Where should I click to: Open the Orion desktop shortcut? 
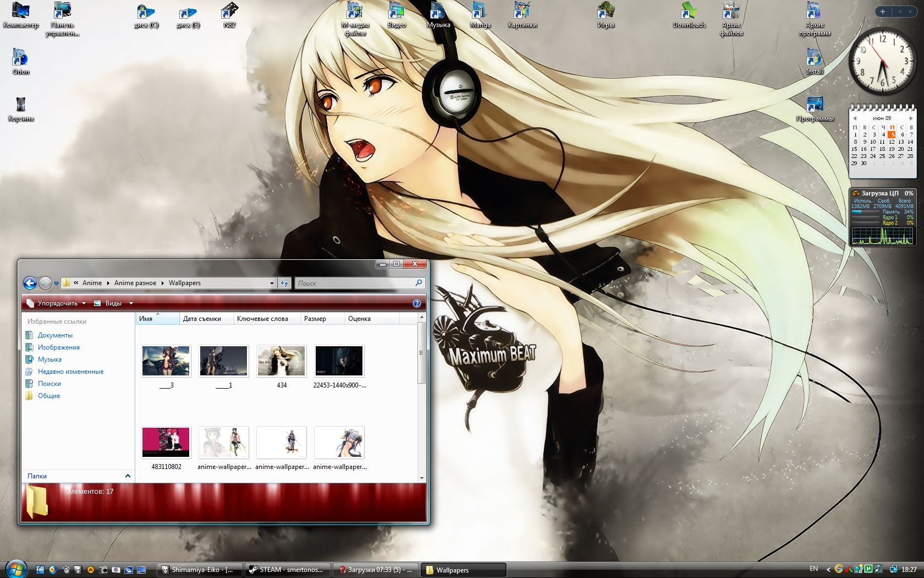coord(20,62)
